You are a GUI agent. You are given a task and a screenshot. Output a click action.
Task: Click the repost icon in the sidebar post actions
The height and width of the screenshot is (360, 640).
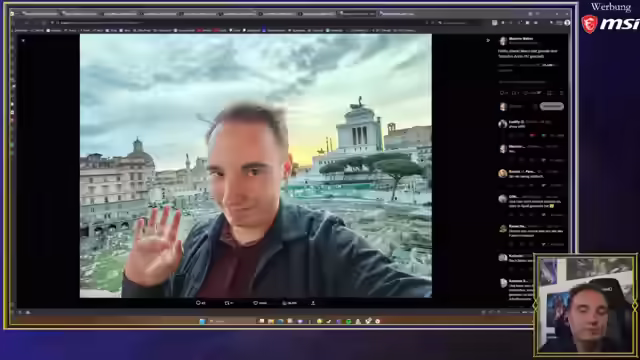click(x=515, y=93)
